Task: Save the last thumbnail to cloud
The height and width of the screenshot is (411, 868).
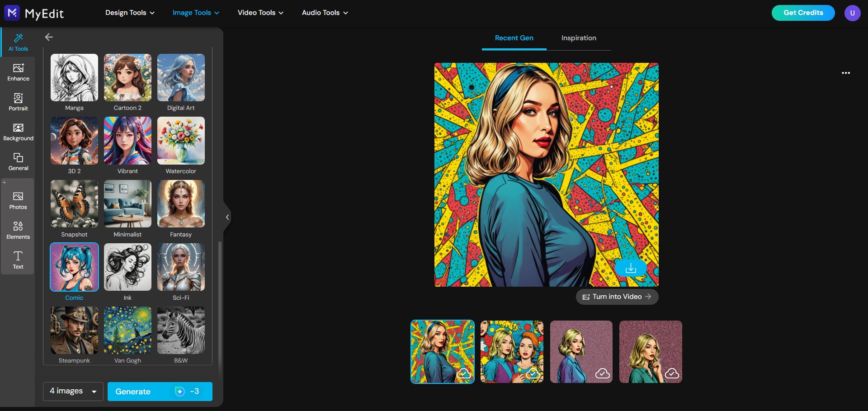Action: click(672, 373)
